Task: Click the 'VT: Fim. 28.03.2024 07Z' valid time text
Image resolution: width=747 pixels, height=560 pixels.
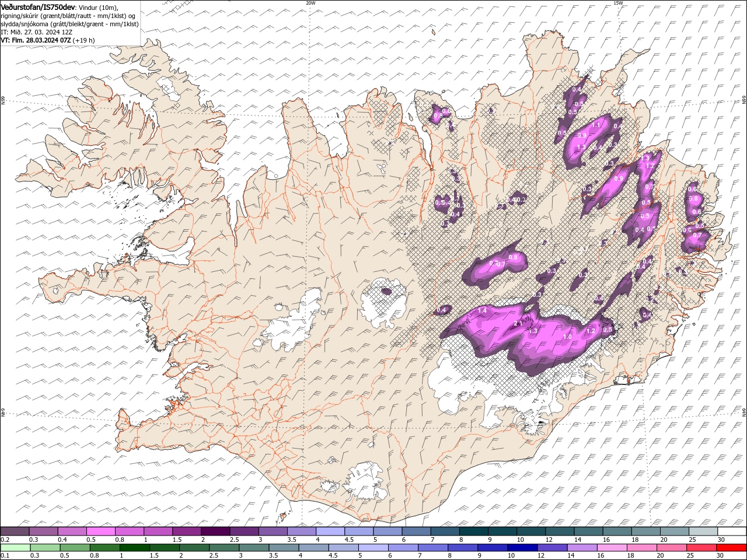Action: coord(36,40)
